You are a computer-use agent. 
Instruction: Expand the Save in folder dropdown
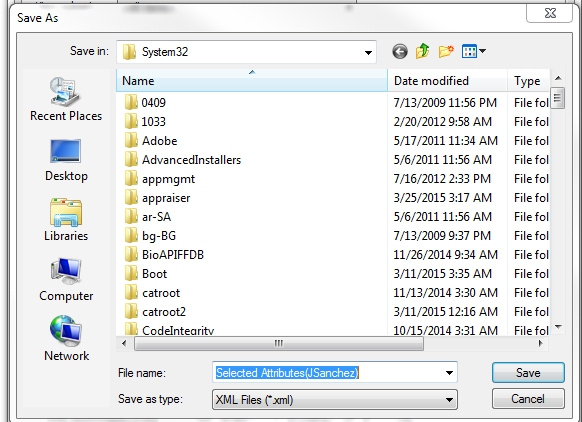[x=368, y=52]
